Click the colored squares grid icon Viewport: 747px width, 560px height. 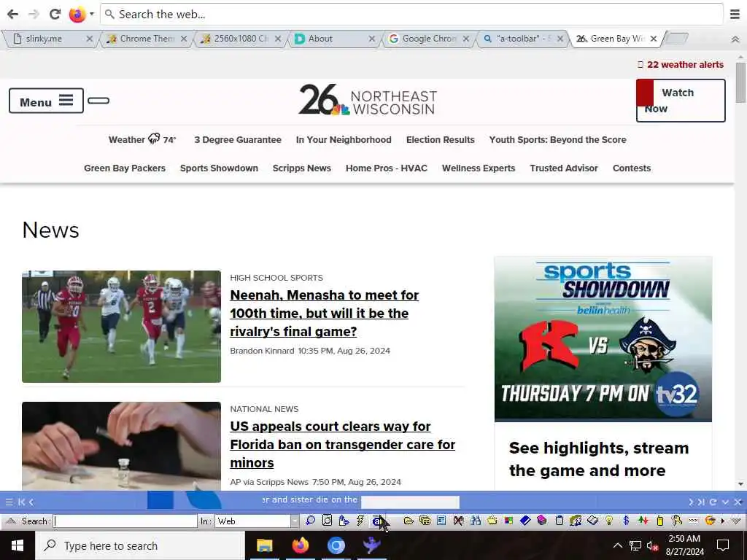[x=508, y=521]
